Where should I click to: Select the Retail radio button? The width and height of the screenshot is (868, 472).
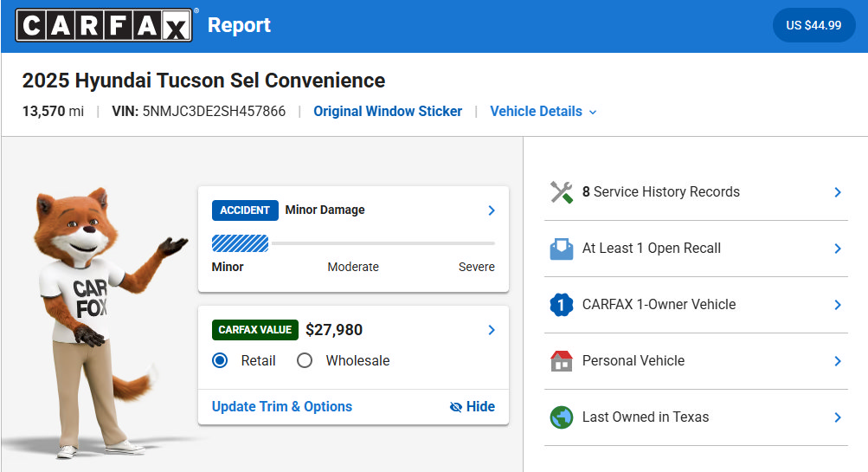click(220, 360)
